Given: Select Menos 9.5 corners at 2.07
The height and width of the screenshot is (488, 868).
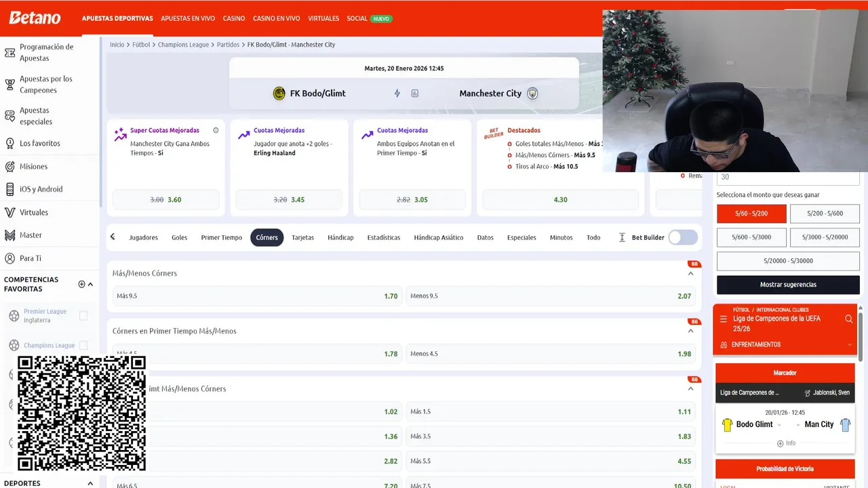Looking at the screenshot, I should click(551, 296).
